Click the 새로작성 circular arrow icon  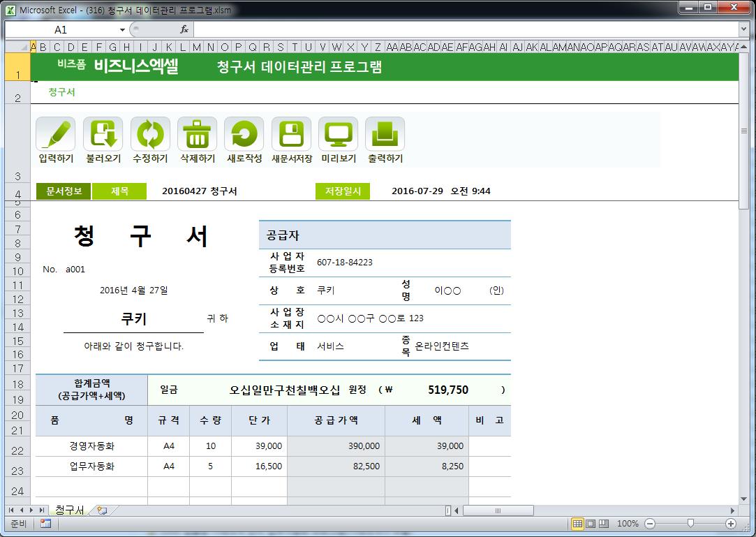tap(244, 134)
